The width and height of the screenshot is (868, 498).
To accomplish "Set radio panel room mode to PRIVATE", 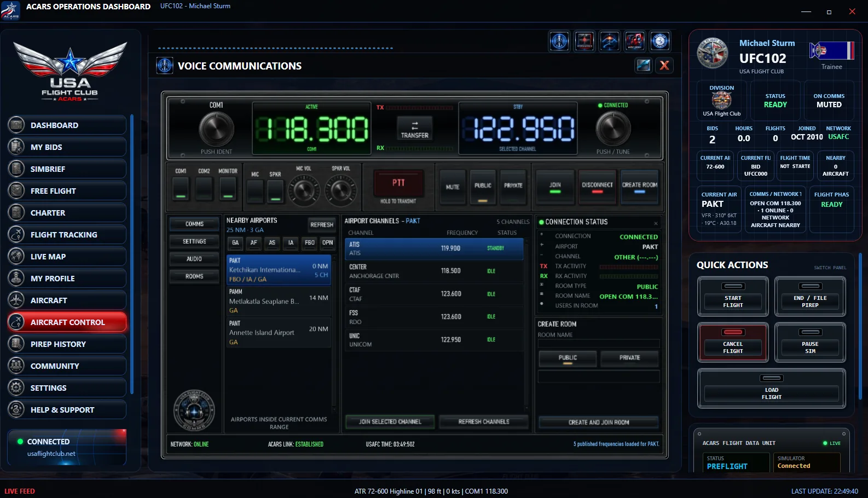I will tap(513, 187).
